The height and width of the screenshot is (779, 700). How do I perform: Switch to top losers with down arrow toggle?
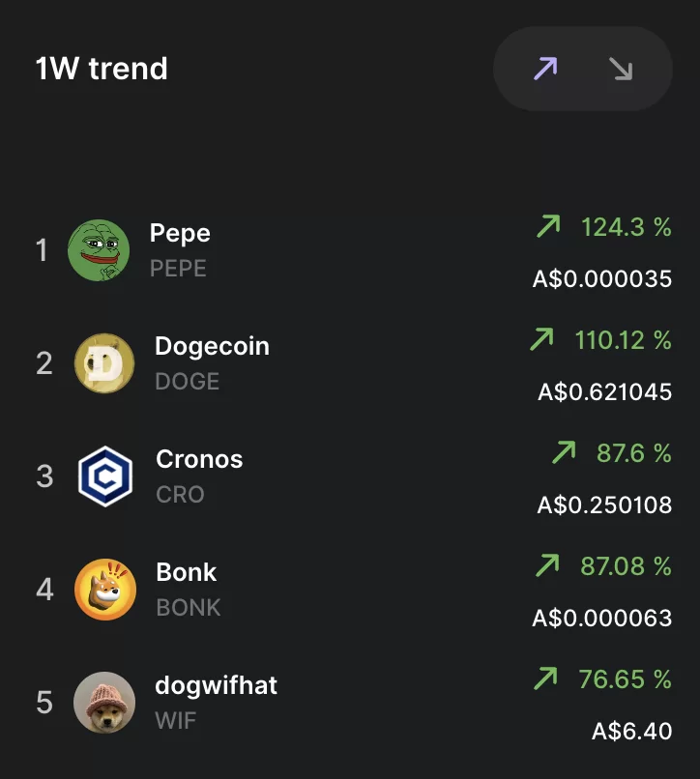[621, 69]
